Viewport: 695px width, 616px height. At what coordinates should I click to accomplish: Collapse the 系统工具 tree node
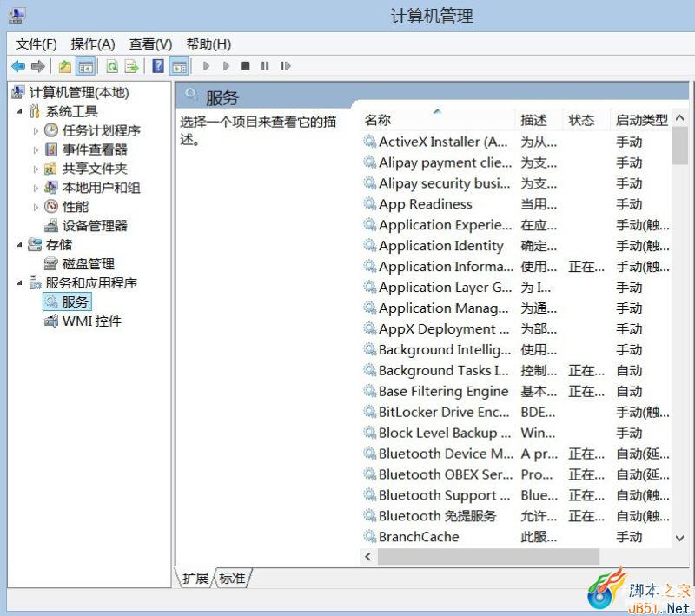click(19, 111)
